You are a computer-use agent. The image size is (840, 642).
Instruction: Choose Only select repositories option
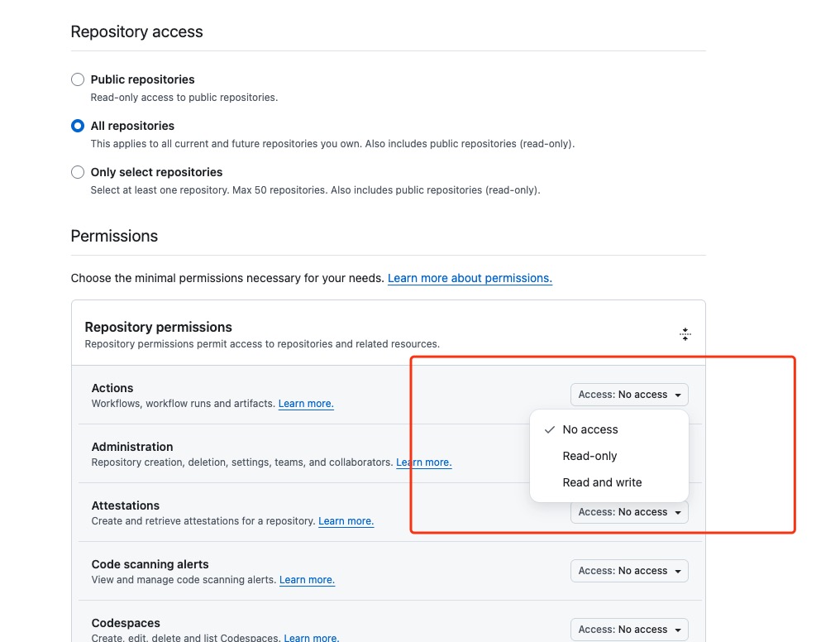pos(78,172)
